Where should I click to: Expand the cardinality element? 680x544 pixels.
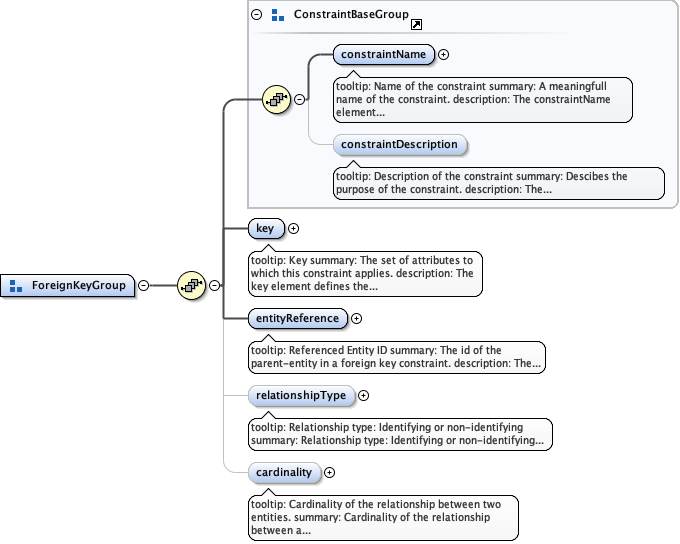coord(329,472)
